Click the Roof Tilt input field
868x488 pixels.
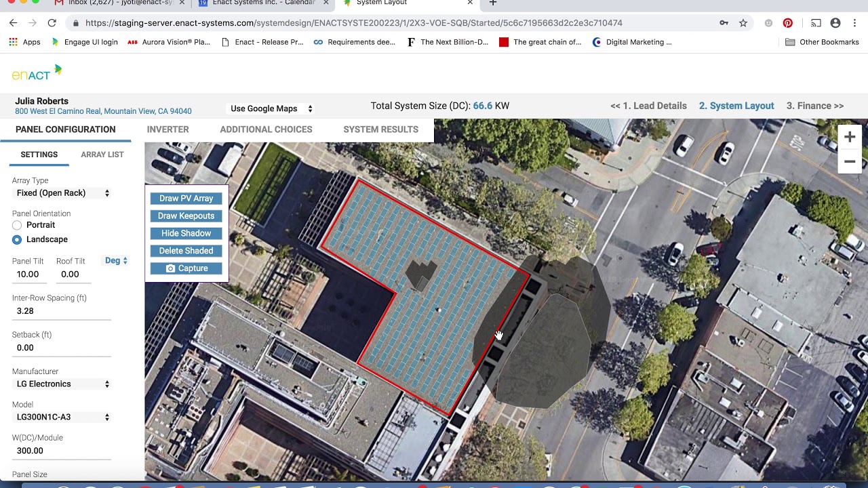click(73, 274)
